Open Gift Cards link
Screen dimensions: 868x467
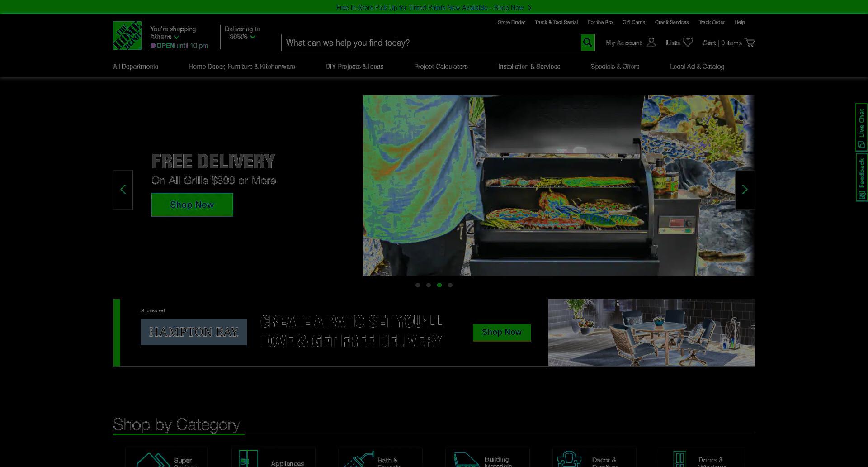click(x=634, y=22)
